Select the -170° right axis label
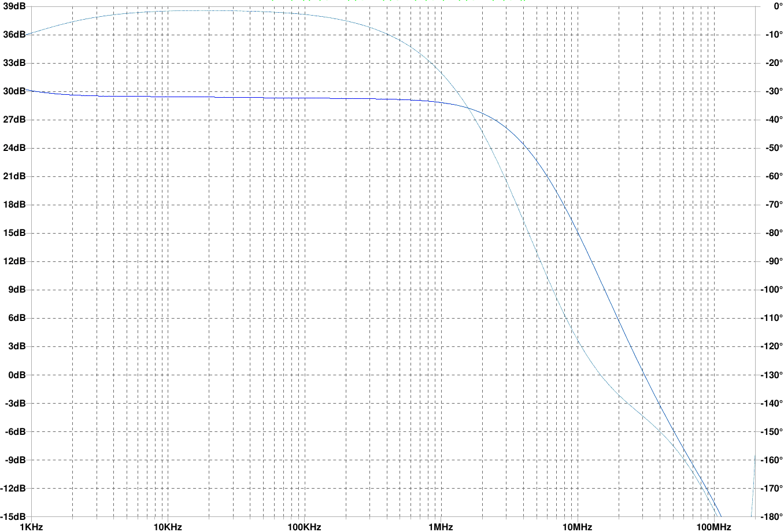784x532 pixels. [x=771, y=488]
